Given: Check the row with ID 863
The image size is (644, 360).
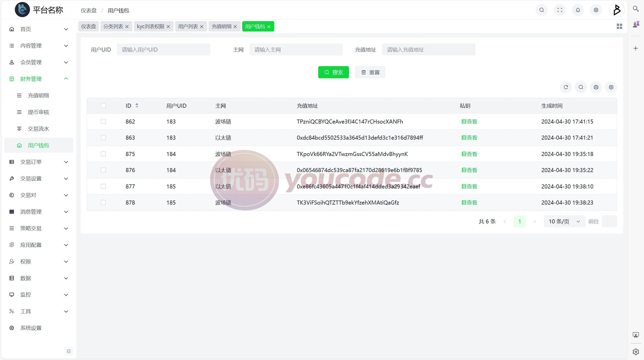Looking at the screenshot, I should point(103,138).
